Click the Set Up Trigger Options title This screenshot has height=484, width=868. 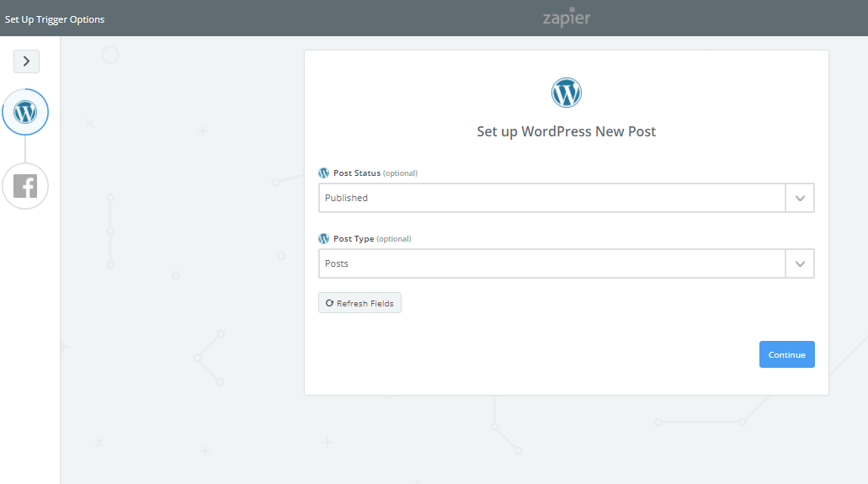pyautogui.click(x=55, y=19)
